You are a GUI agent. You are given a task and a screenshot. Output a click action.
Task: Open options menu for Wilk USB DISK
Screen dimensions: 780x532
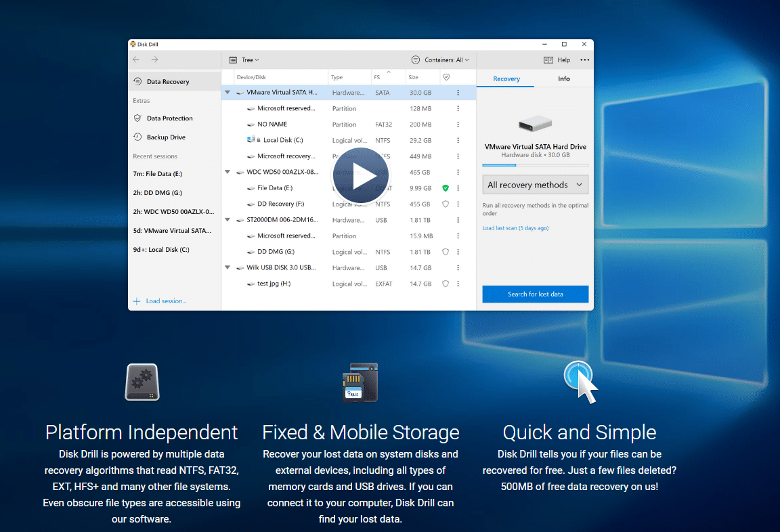[x=458, y=267]
